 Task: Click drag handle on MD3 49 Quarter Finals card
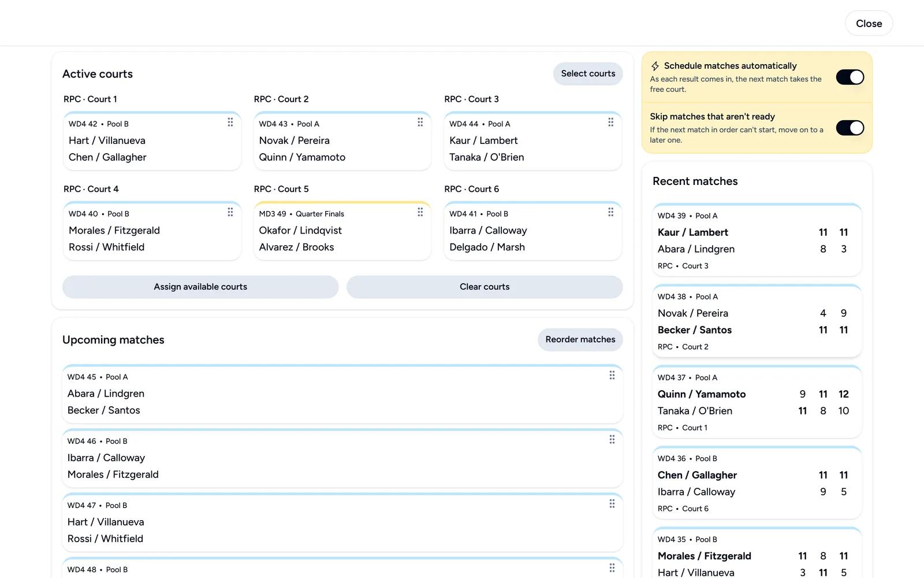(x=420, y=212)
